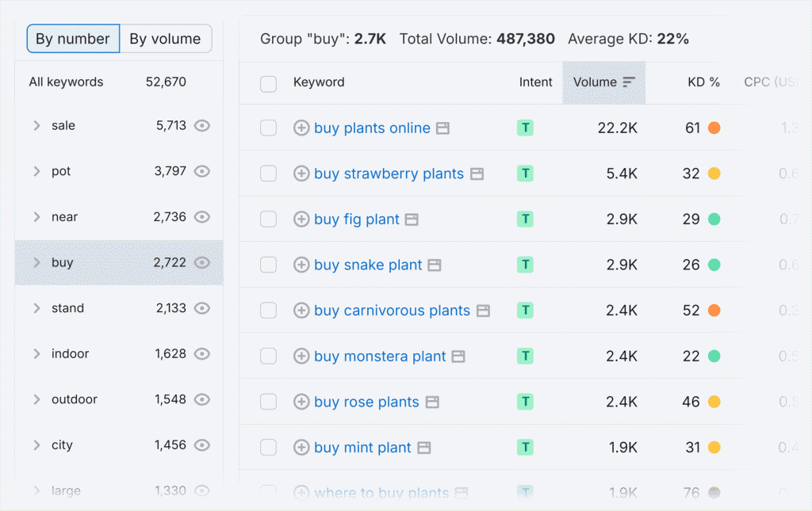Open 'buy carnivorous plants' keyword link
This screenshot has width=812, height=511.
[392, 311]
